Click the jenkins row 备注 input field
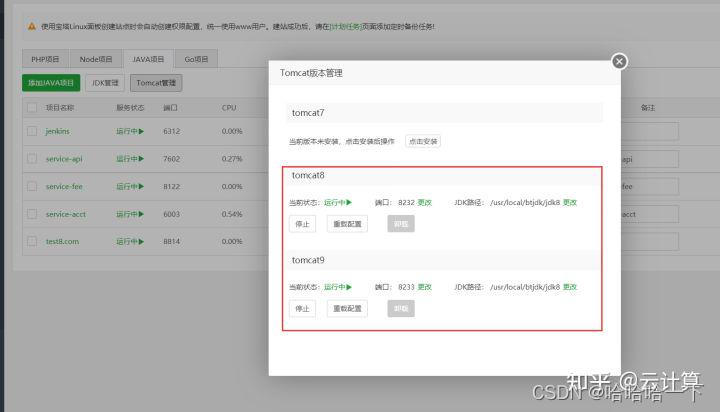 point(650,131)
